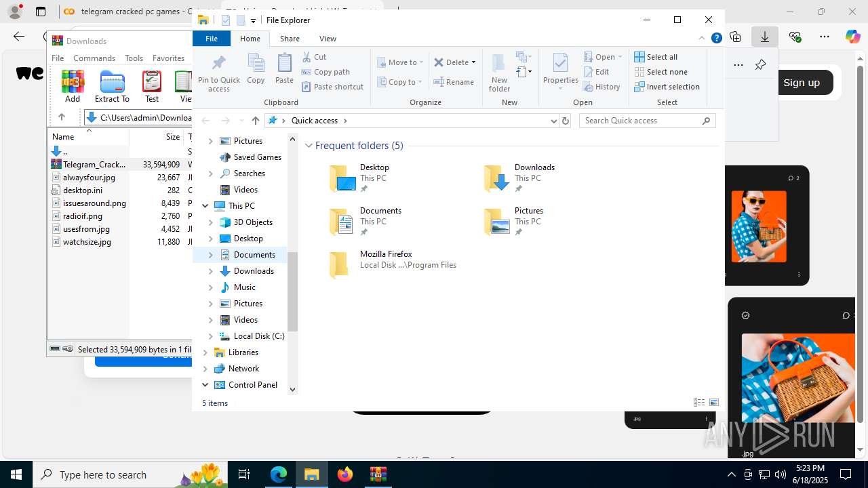Switch to the Share ribbon tab
868x488 pixels.
[290, 39]
